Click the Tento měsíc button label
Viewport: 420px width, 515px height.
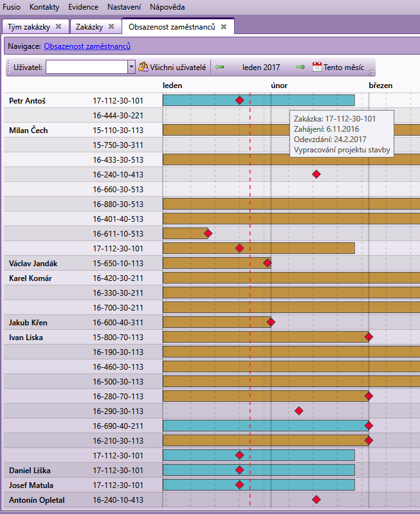pyautogui.click(x=343, y=67)
